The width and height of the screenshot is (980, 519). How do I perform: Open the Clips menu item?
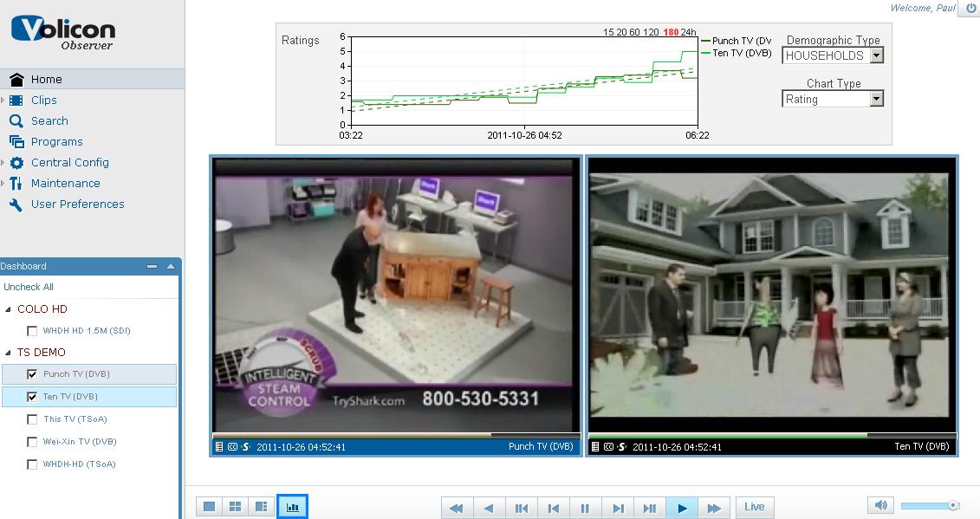tap(43, 101)
